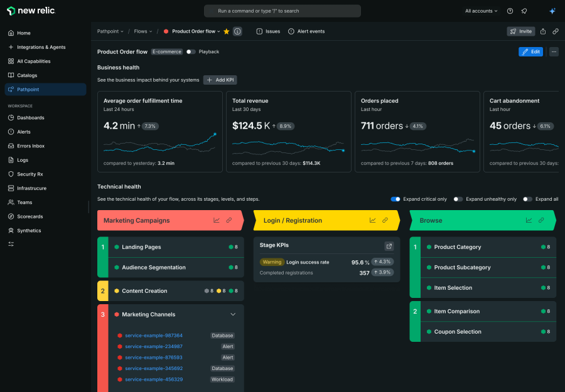Viewport: 565px width, 392px height.
Task: Open Stage KPIs external link icon
Action: pyautogui.click(x=389, y=246)
